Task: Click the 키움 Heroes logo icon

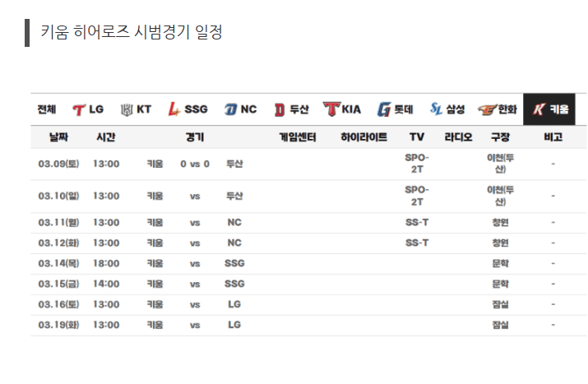Action: click(x=539, y=109)
